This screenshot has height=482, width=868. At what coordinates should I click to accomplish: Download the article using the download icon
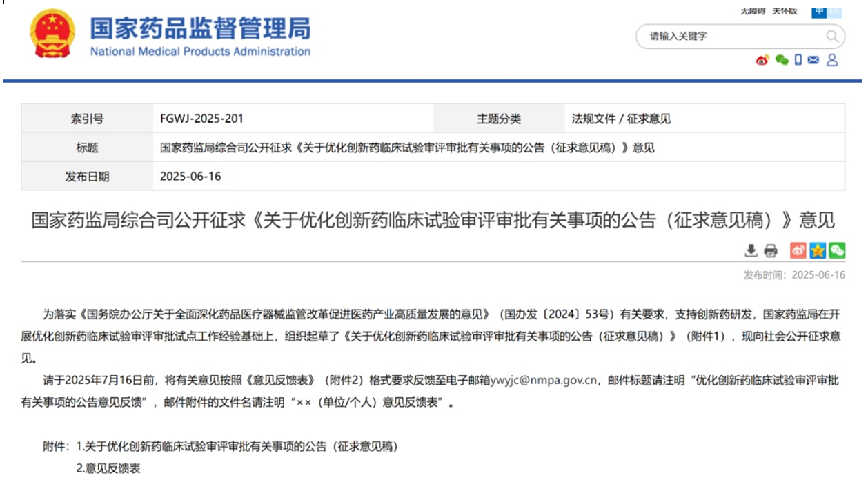click(751, 251)
